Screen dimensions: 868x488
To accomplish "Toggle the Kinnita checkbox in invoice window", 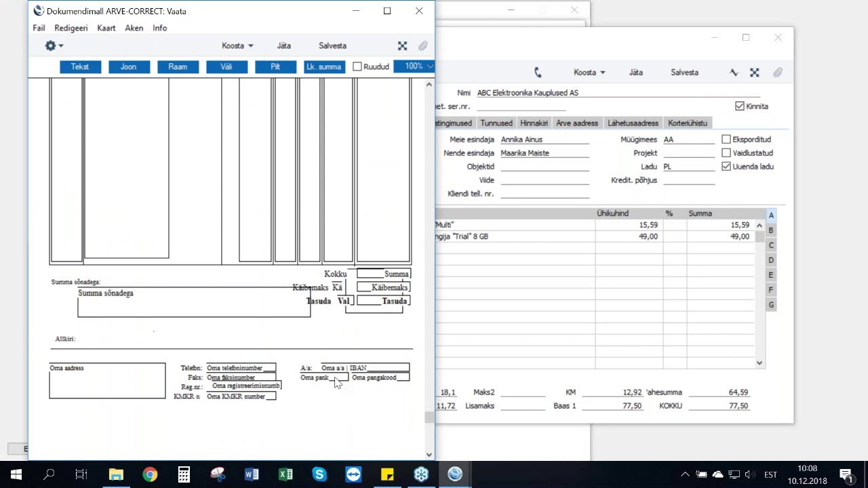I will 739,106.
